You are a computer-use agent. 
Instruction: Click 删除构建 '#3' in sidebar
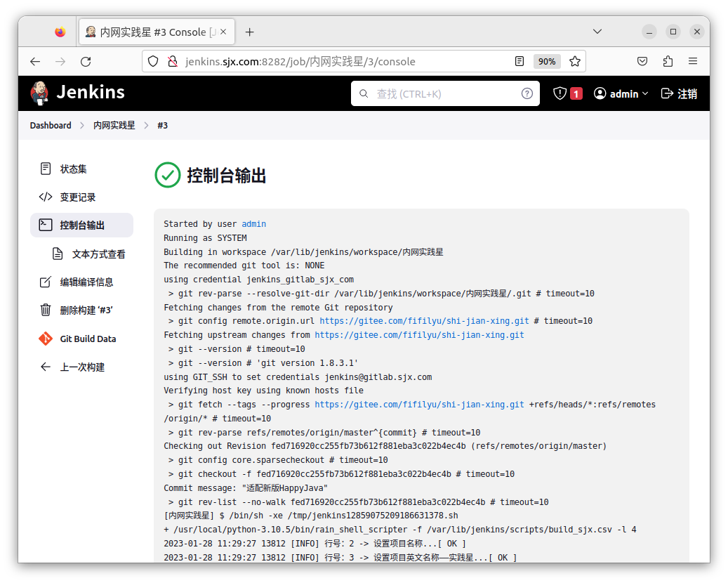pos(86,310)
